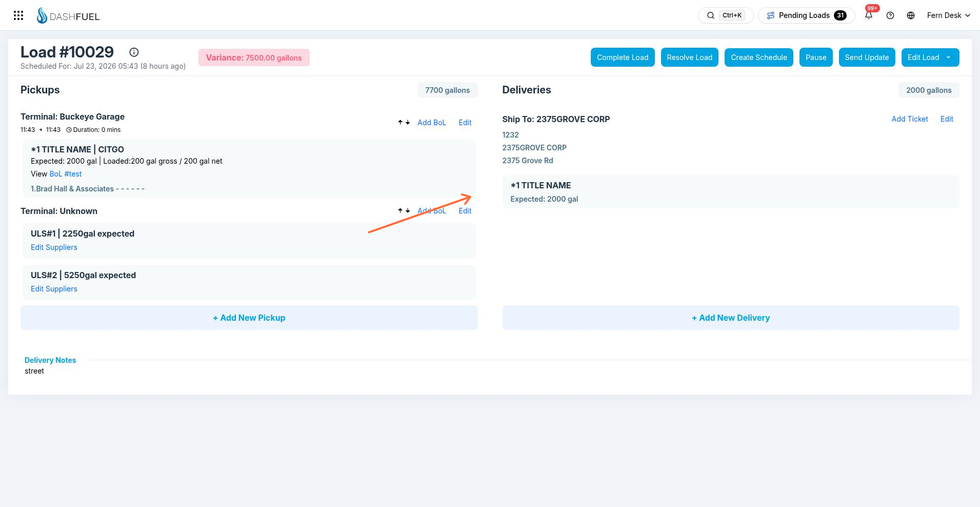This screenshot has height=507, width=980.
Task: Add BoL to Buckeye Garage terminal
Action: (x=432, y=123)
